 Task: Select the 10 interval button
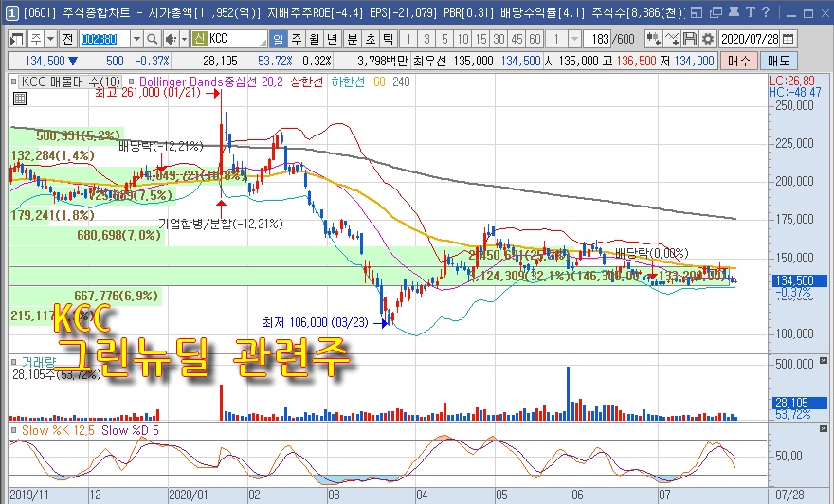pos(462,39)
